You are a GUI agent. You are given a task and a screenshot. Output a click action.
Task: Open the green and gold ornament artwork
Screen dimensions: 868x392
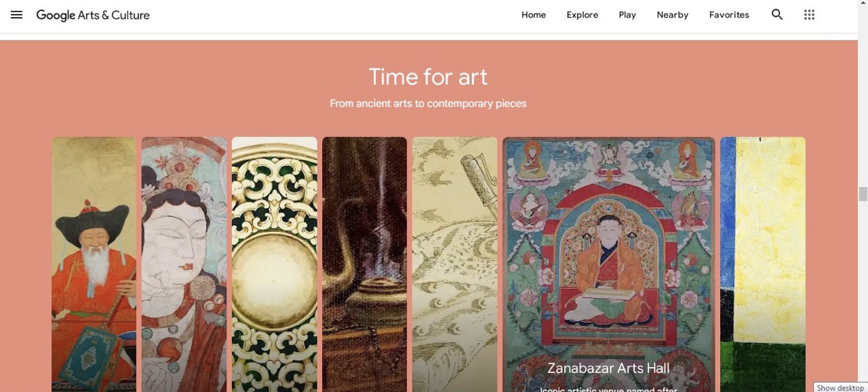(x=275, y=264)
